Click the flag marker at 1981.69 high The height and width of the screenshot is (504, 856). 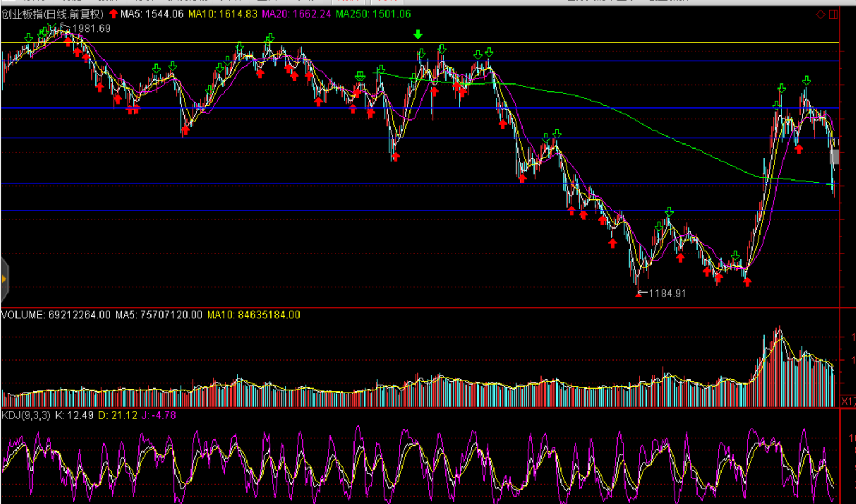pyautogui.click(x=64, y=27)
